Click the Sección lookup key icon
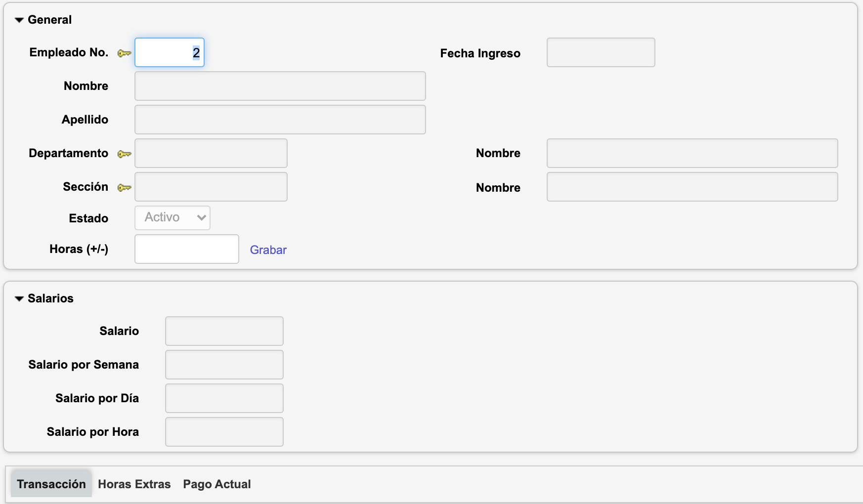Image resolution: width=863 pixels, height=504 pixels. click(124, 188)
